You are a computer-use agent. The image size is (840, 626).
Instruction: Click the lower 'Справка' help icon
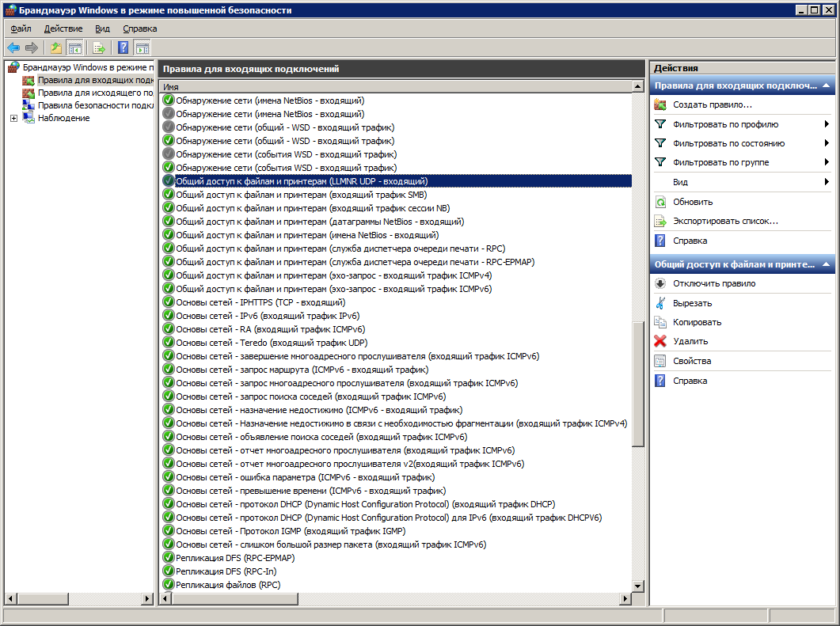(x=660, y=381)
